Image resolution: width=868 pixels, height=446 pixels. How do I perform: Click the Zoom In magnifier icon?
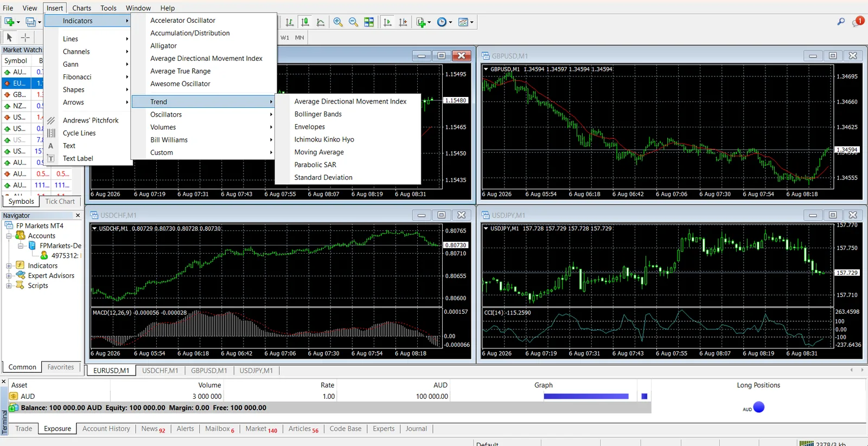[338, 22]
